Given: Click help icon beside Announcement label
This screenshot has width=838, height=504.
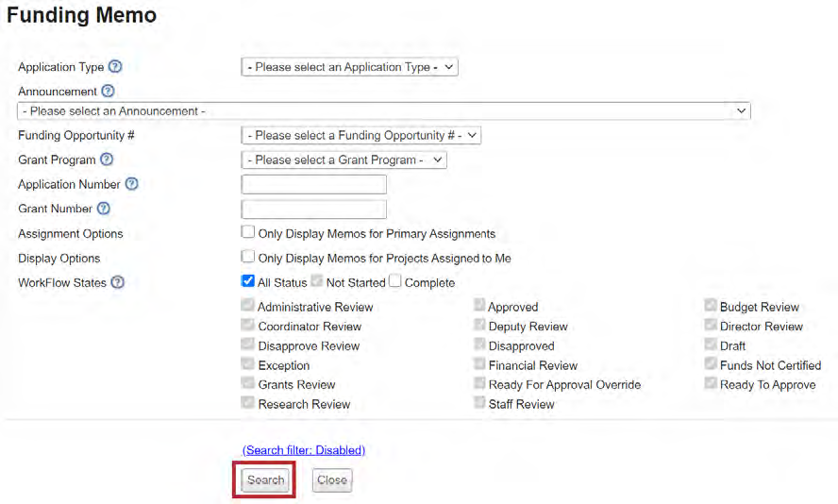Looking at the screenshot, I should click(108, 92).
